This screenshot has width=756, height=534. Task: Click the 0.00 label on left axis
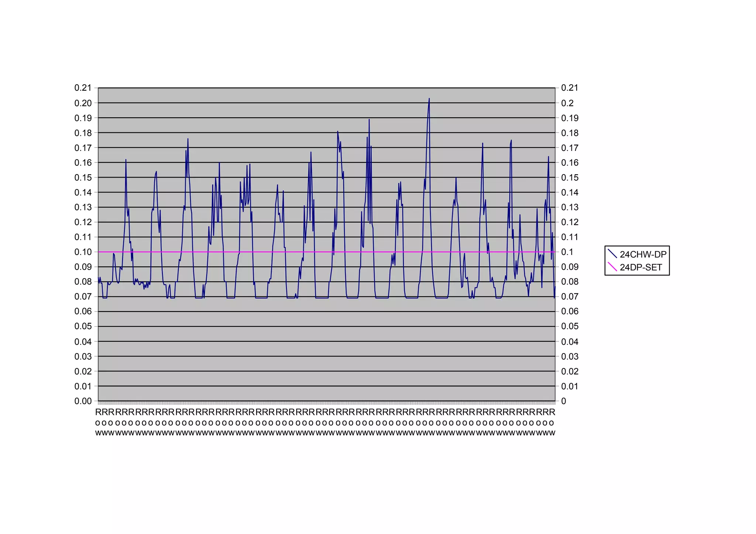(83, 401)
